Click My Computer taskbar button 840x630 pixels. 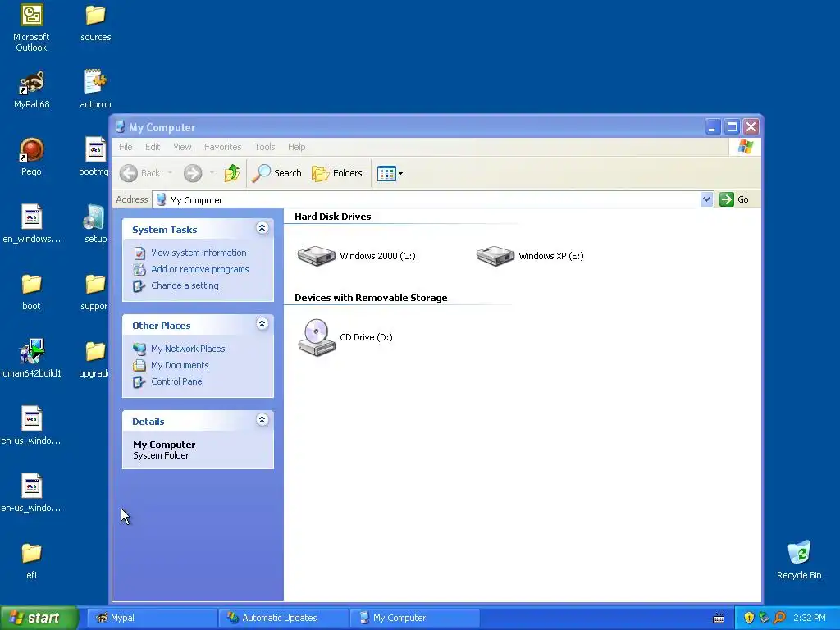pos(414,618)
